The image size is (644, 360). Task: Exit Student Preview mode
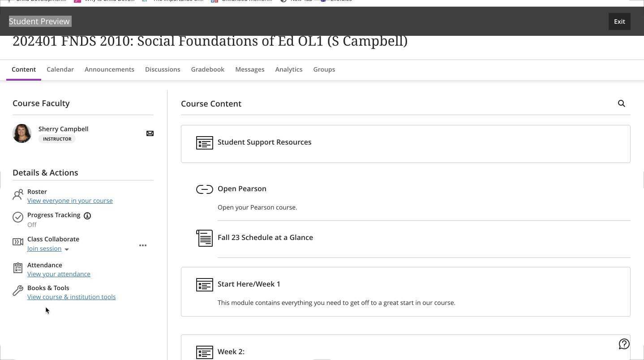click(x=619, y=21)
